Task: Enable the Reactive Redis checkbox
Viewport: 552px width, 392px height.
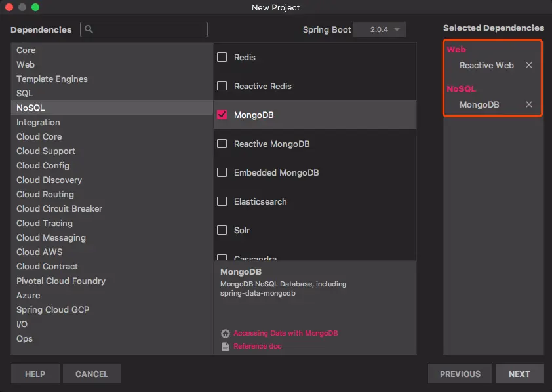Action: (222, 86)
